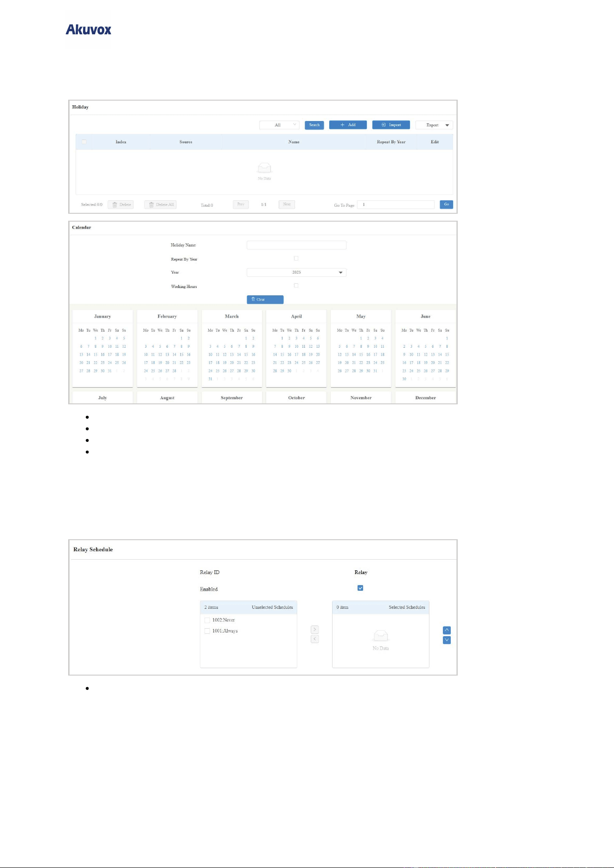614x868 pixels.
Task: Click the January month title
Action: (102, 316)
